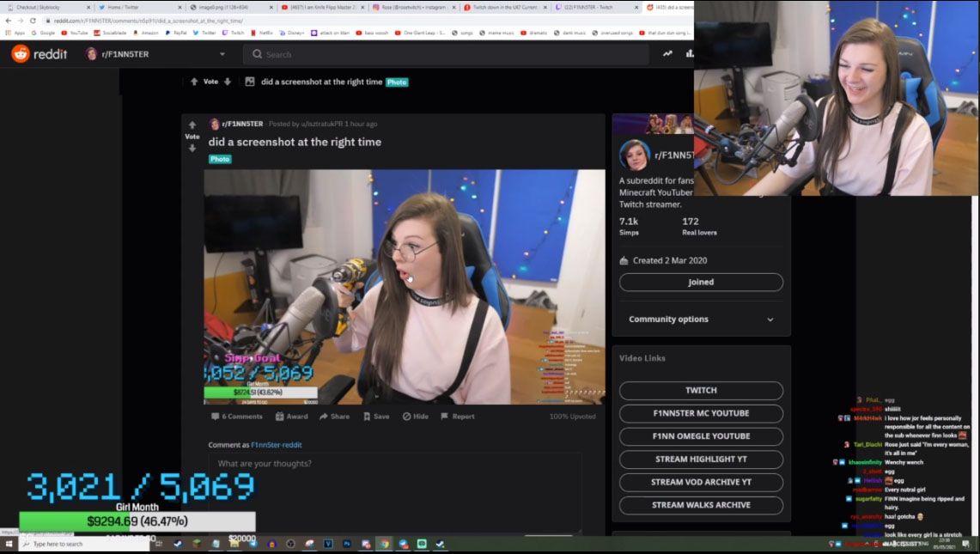This screenshot has width=980, height=554.
Task: Report the post
Action: 458,417
